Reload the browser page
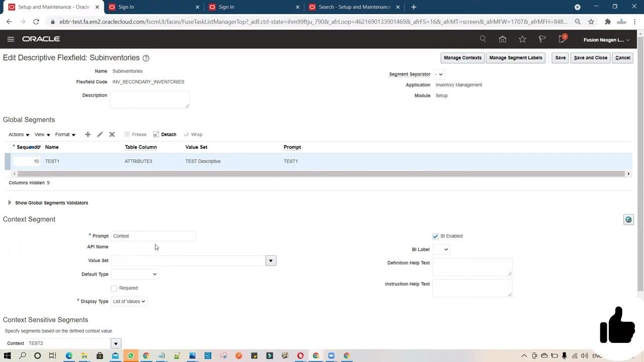The image size is (644, 362). tap(36, 22)
